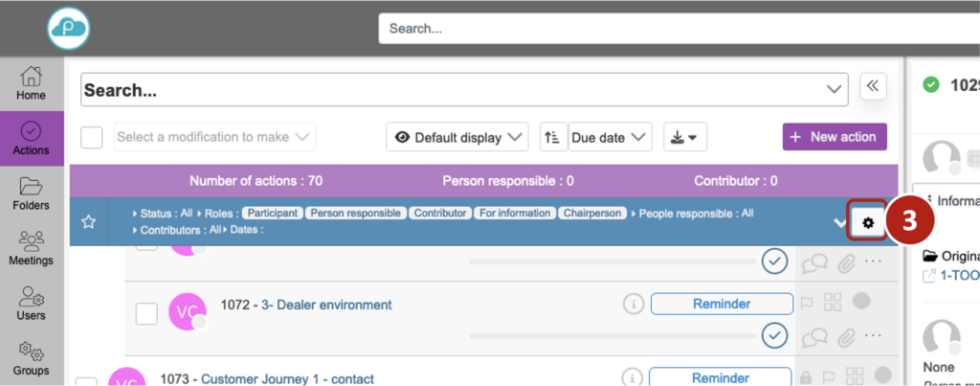Click the New action button

click(835, 137)
